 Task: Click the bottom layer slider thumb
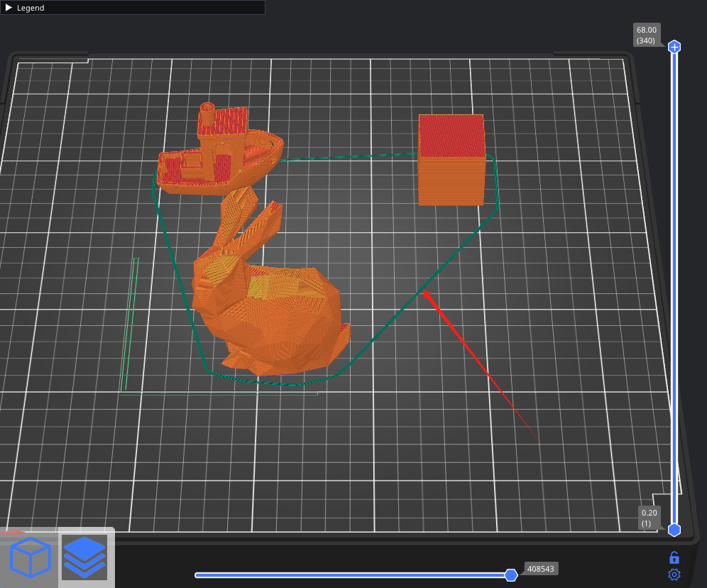pos(674,530)
